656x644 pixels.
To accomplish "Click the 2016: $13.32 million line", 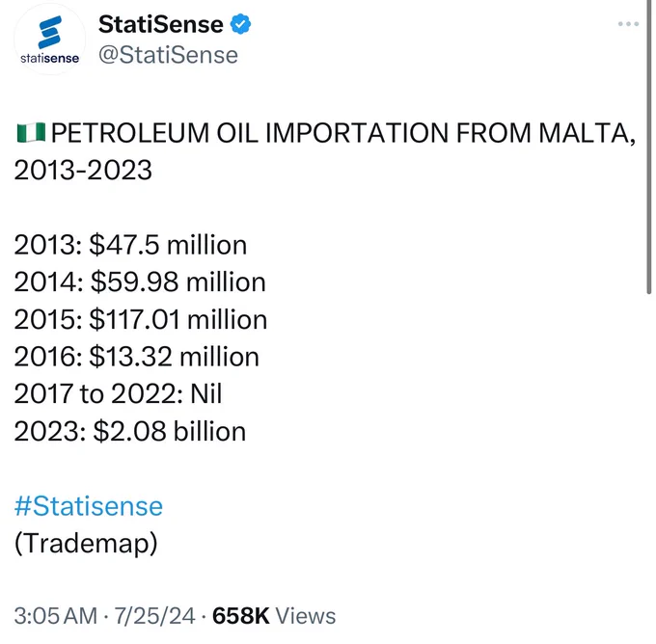I will point(136,357).
